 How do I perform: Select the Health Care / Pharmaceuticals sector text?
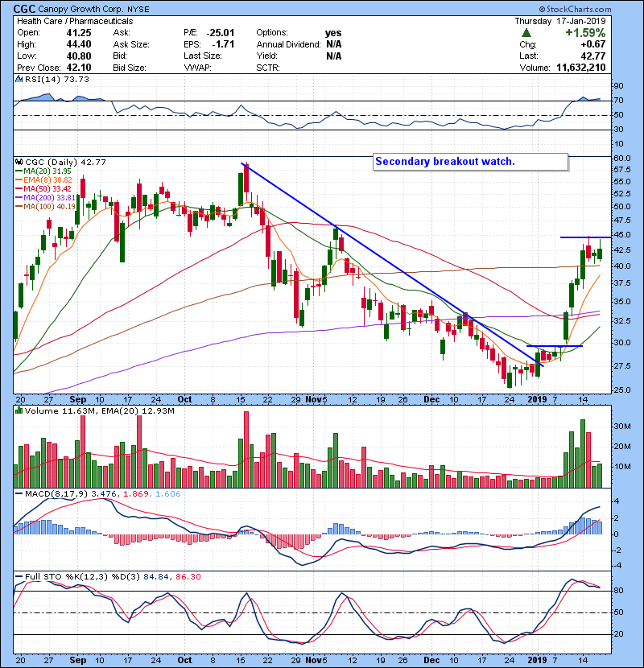[x=75, y=21]
